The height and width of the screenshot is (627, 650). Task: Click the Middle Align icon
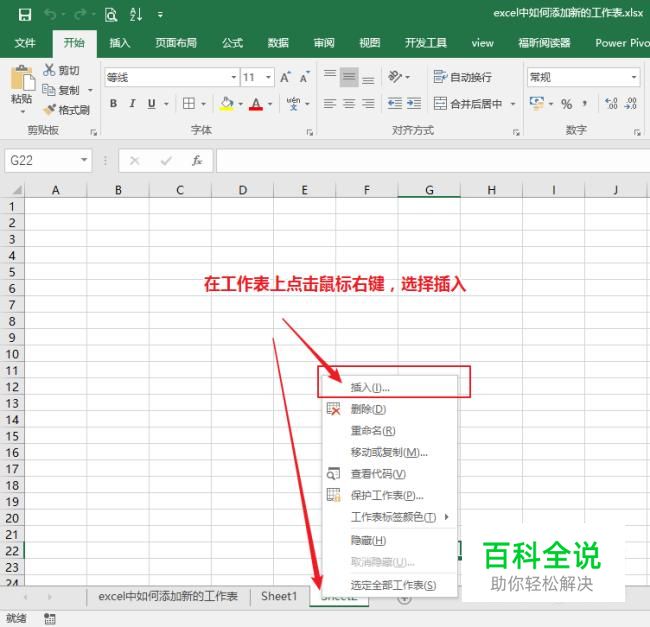tap(349, 77)
